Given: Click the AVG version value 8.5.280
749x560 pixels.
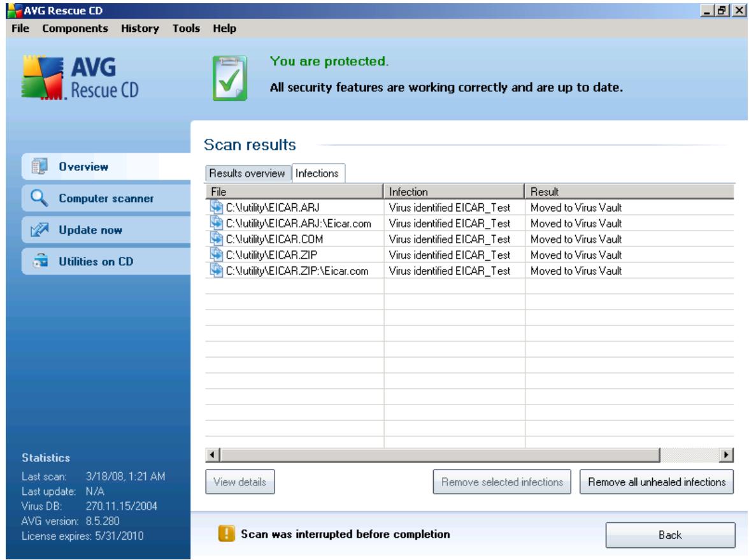Looking at the screenshot, I should pos(103,521).
